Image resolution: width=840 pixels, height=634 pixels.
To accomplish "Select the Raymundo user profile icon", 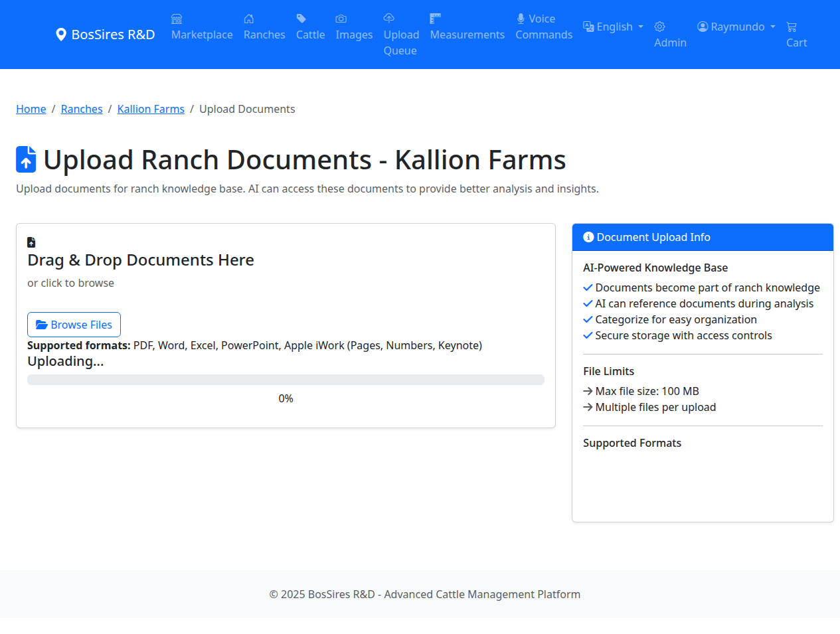I will [x=702, y=27].
